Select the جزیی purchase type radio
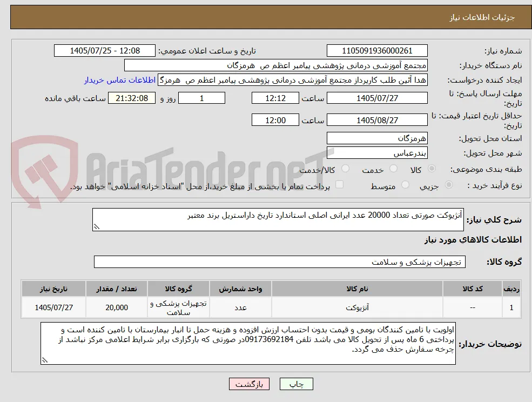Viewport: 532px width, 402px height. coord(448,185)
